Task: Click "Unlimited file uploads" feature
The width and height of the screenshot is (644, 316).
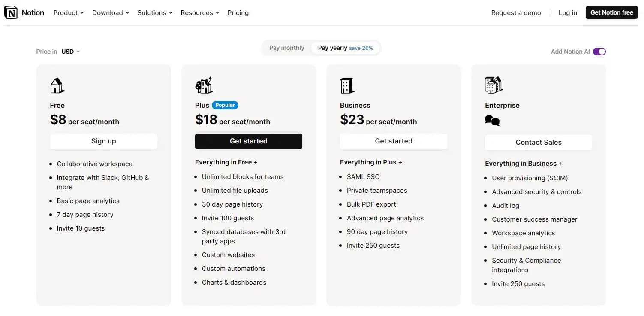Action: coord(235,191)
